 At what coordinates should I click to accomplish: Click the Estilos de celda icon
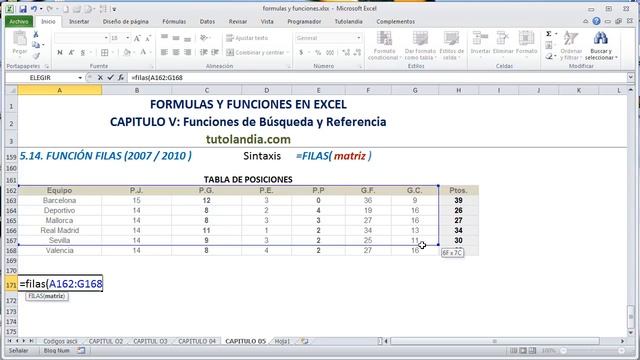pyautogui.click(x=451, y=39)
